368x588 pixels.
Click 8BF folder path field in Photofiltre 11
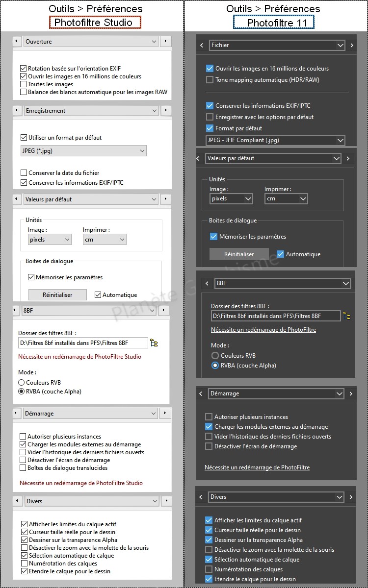point(276,316)
